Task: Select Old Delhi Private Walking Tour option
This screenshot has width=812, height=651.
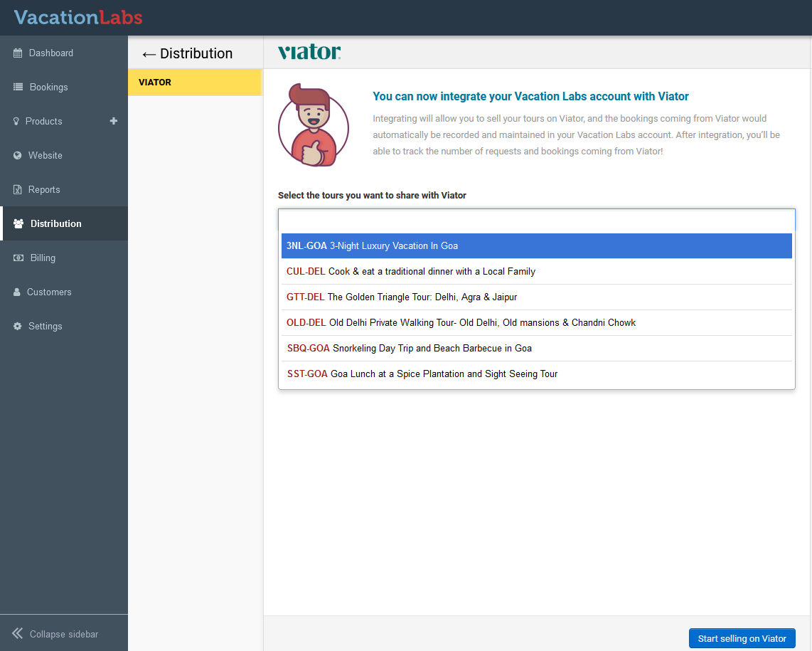Action: click(x=536, y=323)
